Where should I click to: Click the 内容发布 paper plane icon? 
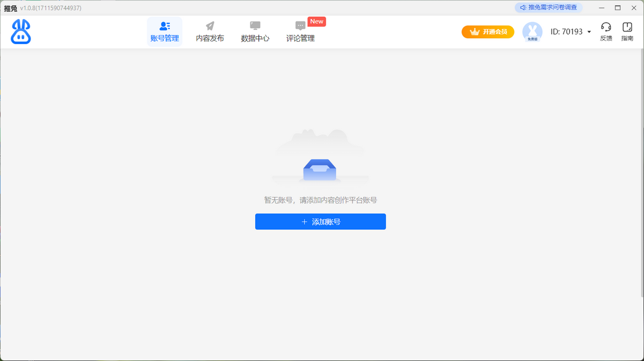point(209,26)
